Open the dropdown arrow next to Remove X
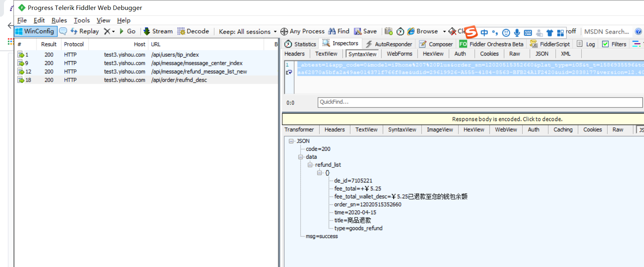The width and height of the screenshot is (644, 267). (x=114, y=31)
